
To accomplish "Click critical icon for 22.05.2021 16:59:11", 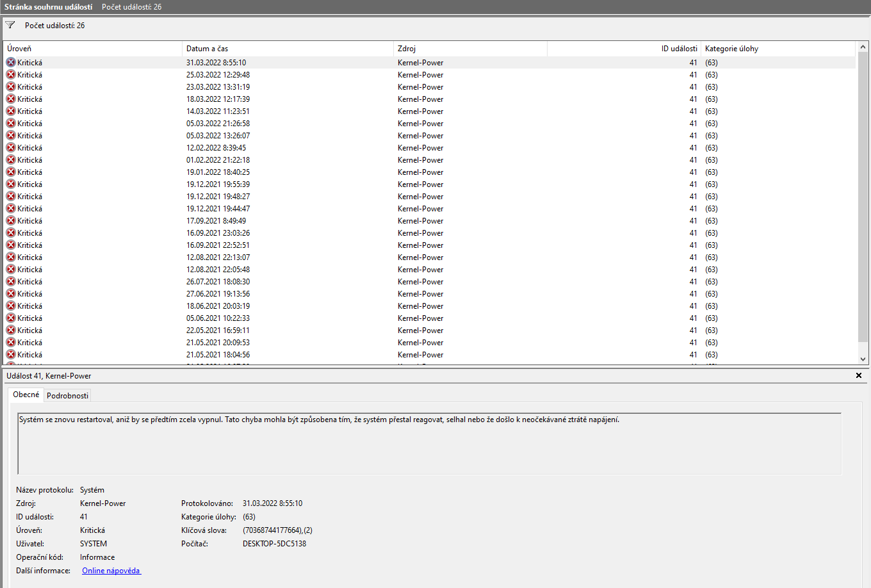I will point(11,330).
